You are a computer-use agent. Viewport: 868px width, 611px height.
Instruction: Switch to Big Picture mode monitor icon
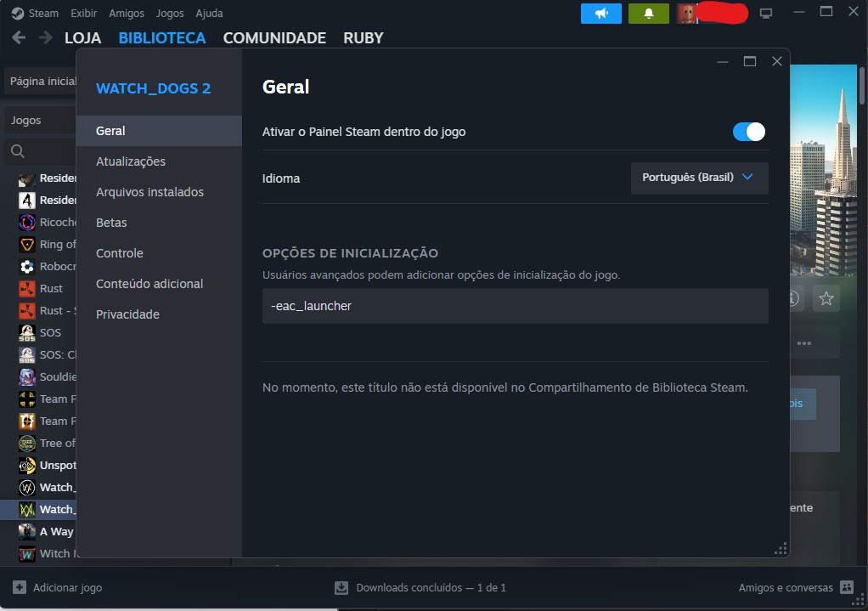click(765, 14)
